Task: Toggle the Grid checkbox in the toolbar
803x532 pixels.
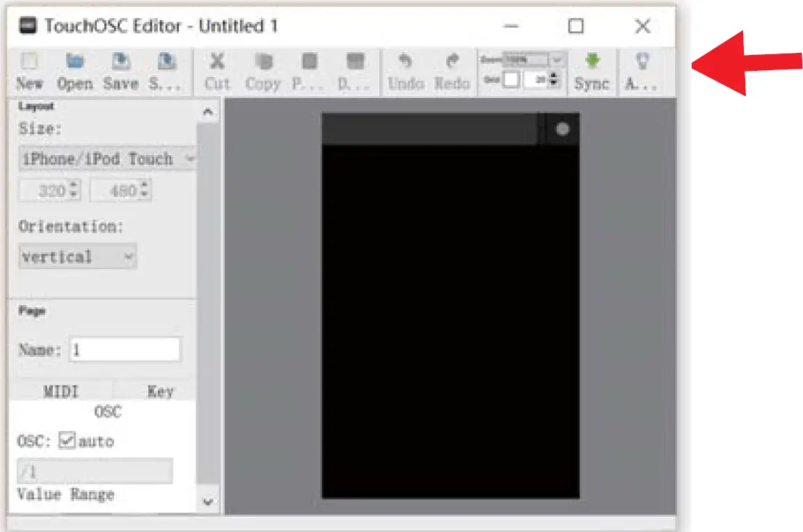Action: point(511,79)
